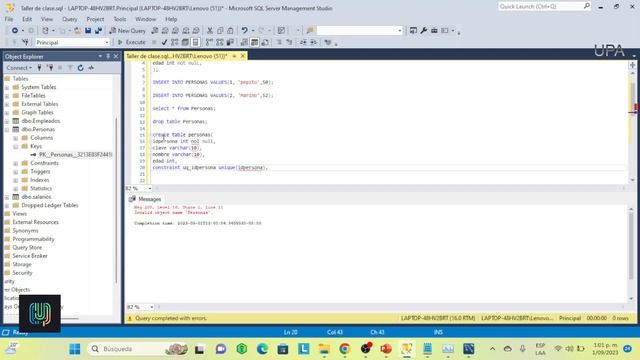Open the Connect dropdown in Object Explorer

point(19,68)
